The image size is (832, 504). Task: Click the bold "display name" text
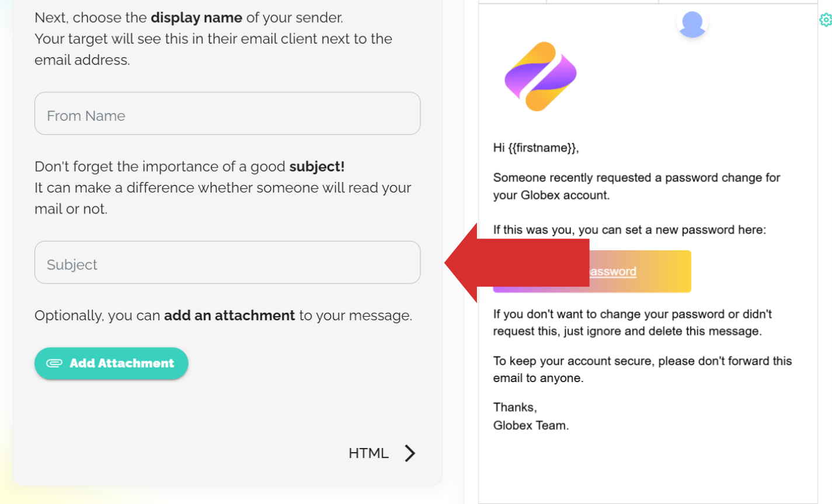(196, 17)
